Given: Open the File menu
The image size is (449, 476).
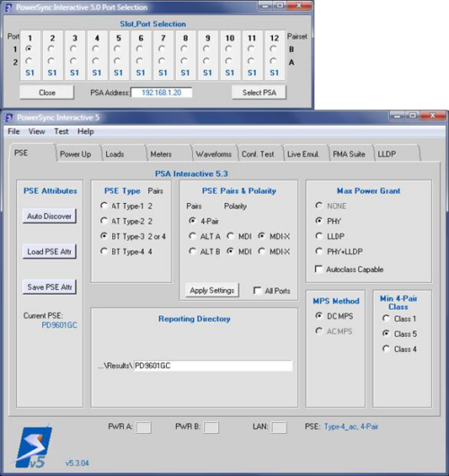Looking at the screenshot, I should click(x=13, y=131).
